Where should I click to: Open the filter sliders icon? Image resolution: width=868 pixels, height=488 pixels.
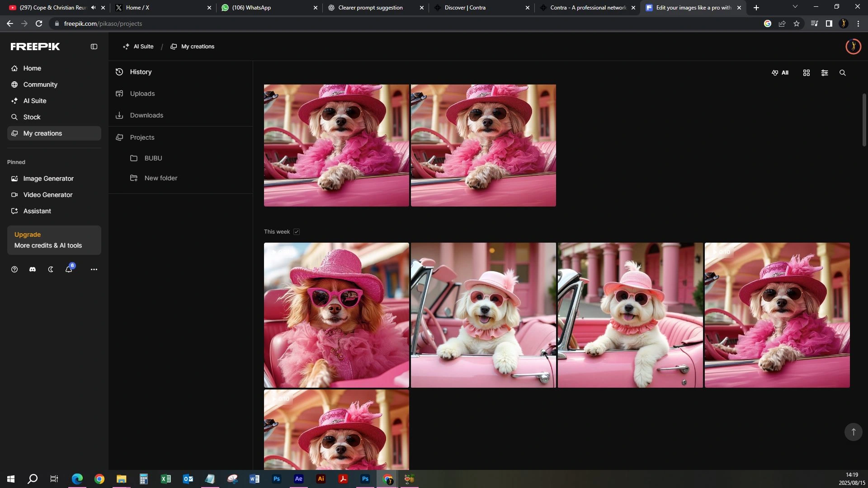[825, 73]
